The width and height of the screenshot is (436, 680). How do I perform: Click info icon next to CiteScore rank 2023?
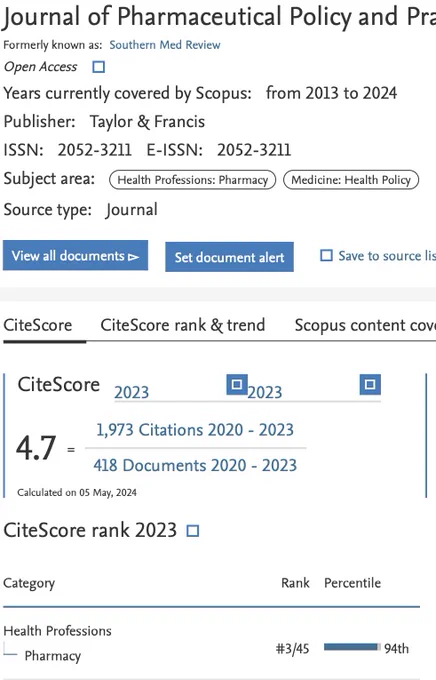click(x=193, y=531)
